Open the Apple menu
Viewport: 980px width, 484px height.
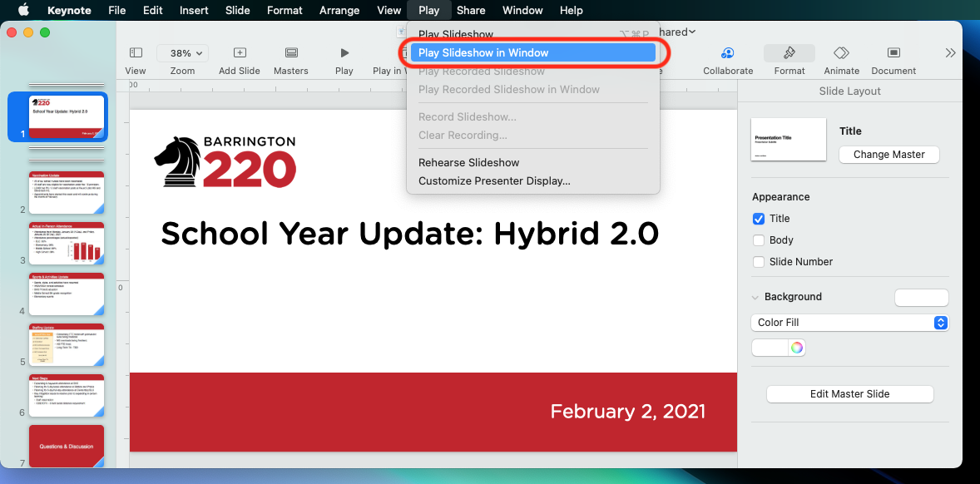[x=24, y=10]
